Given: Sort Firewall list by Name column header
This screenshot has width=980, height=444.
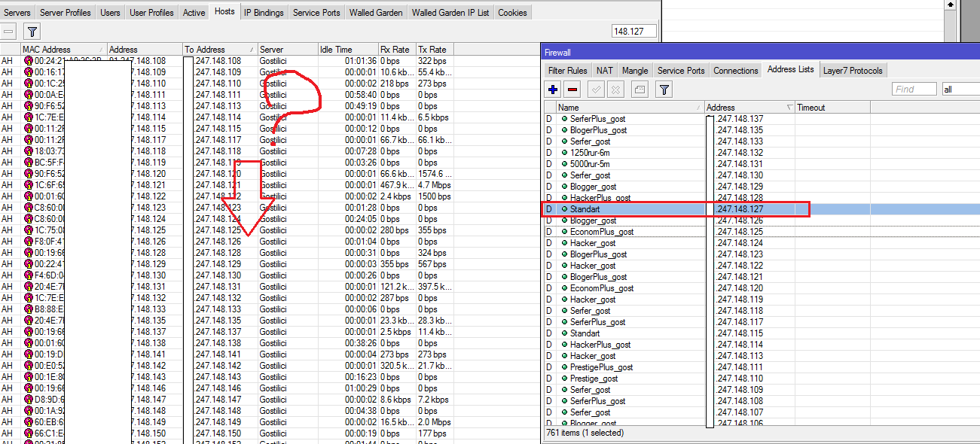Looking at the screenshot, I should pyautogui.click(x=630, y=108).
